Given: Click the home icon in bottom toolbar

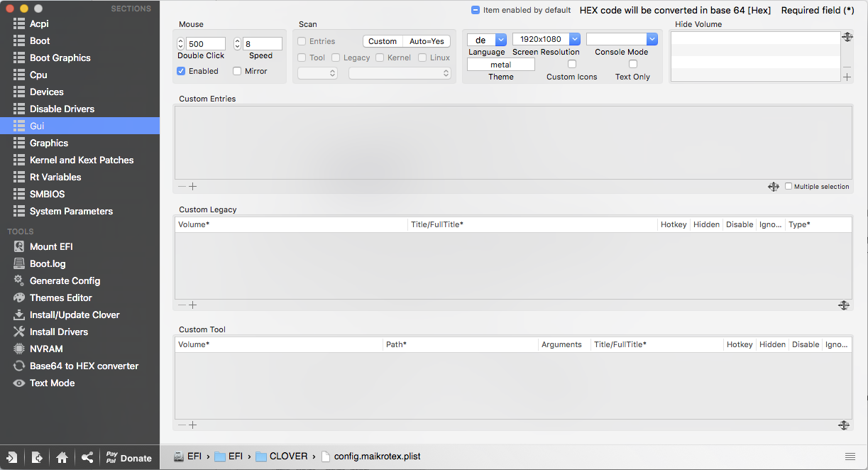Looking at the screenshot, I should click(62, 458).
